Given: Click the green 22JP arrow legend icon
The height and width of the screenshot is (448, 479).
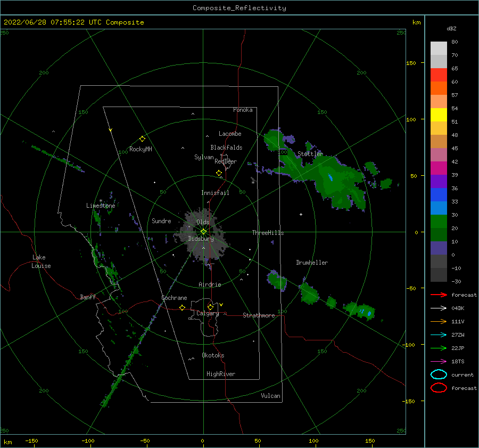Looking at the screenshot, I should click(439, 348).
